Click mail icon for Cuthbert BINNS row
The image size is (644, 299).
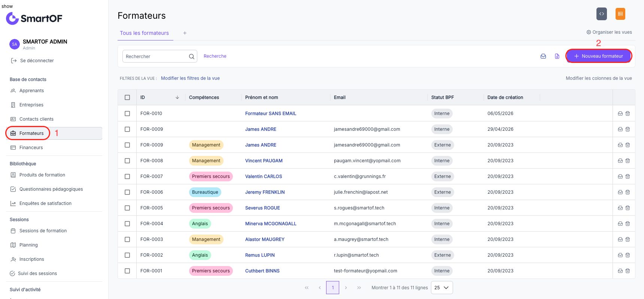pyautogui.click(x=620, y=271)
